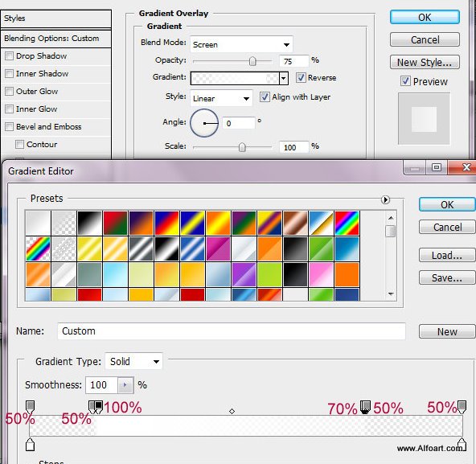
Task: Uncheck Align with Layer checkbox
Action: coord(265,97)
